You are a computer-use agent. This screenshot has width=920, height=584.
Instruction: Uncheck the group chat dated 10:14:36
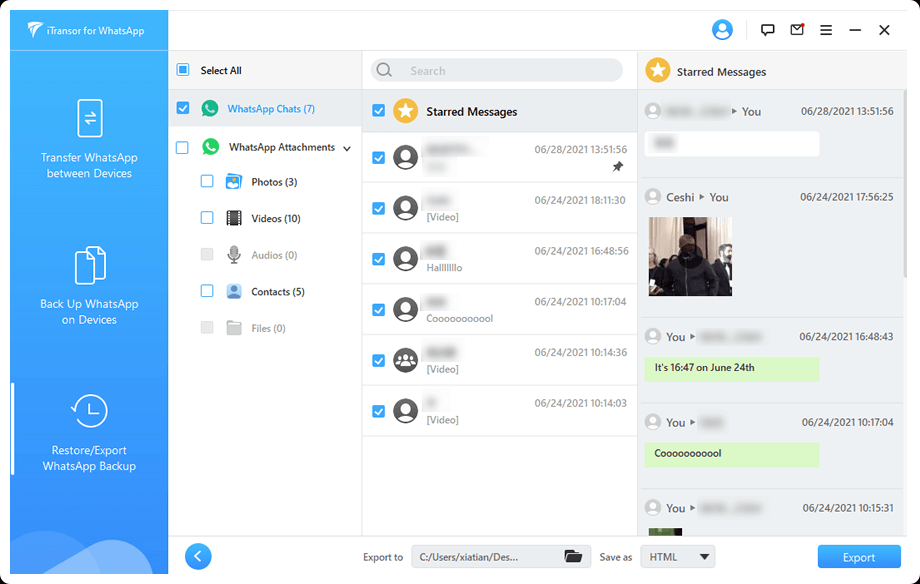click(378, 360)
